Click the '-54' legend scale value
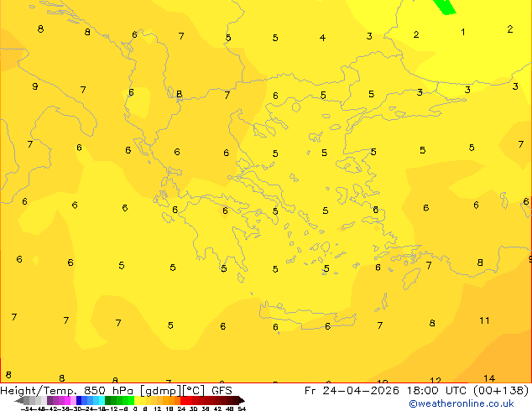532x411 pixels. [27, 408]
